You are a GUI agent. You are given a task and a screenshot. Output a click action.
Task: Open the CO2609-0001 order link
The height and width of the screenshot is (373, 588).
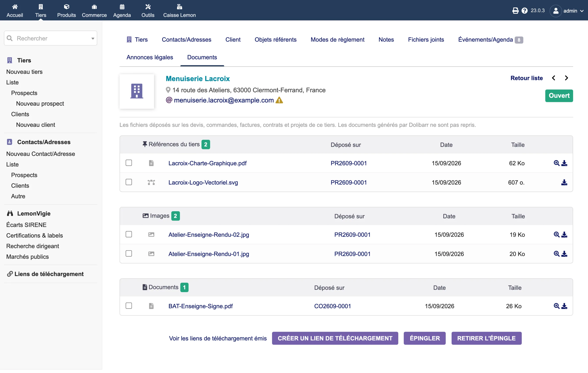tap(332, 306)
